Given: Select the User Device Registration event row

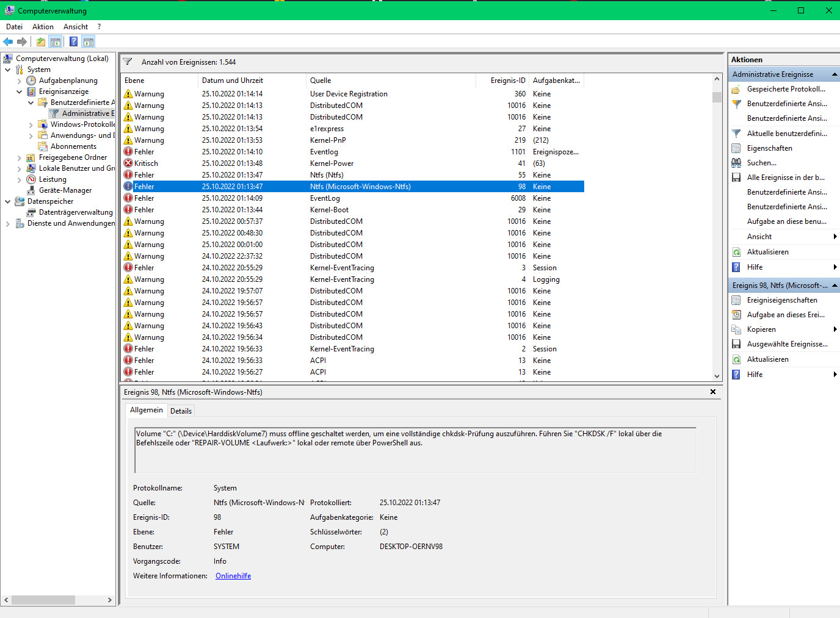Looking at the screenshot, I should point(352,94).
